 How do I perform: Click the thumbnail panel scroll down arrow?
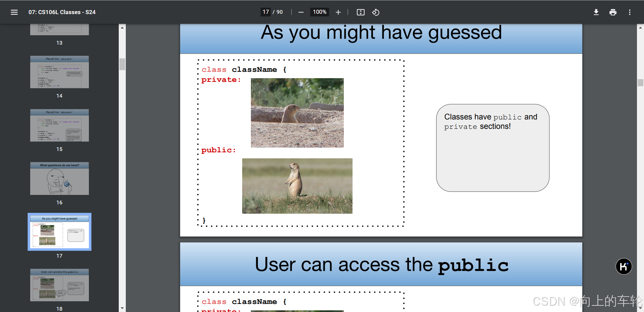(122, 308)
